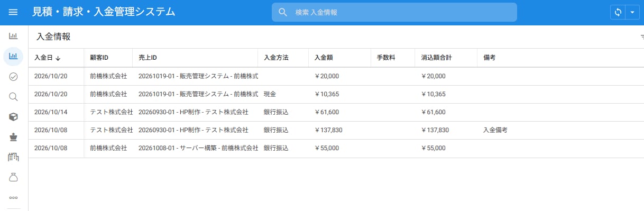This screenshot has height=211, width=644.
Task: Sort by 消込額合計 column header
Action: point(436,58)
